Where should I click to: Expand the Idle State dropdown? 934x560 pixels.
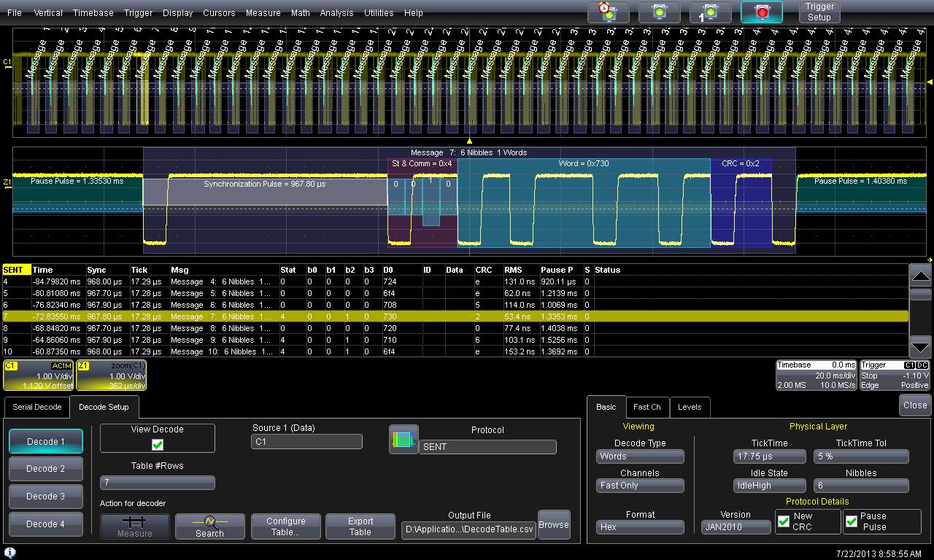point(769,486)
